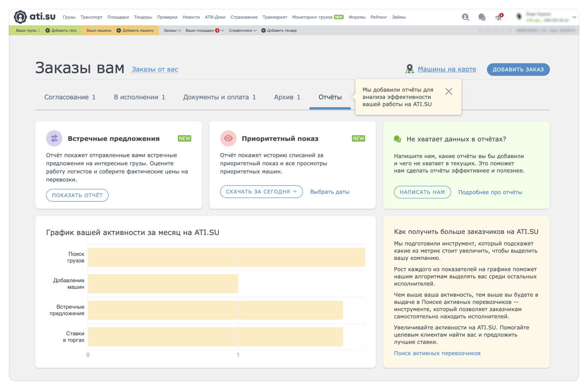The height and width of the screenshot is (390, 588).
Task: Open the Тендеры menu
Action: (x=143, y=17)
